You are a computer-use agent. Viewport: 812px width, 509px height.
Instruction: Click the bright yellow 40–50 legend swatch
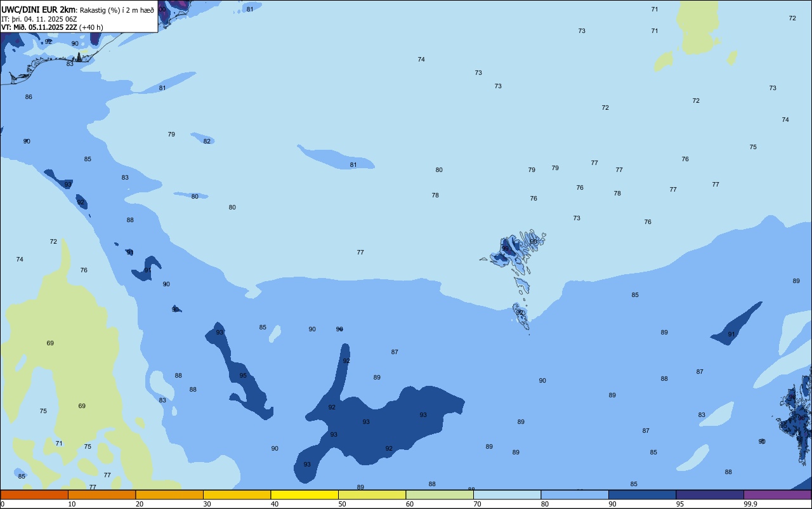click(304, 494)
